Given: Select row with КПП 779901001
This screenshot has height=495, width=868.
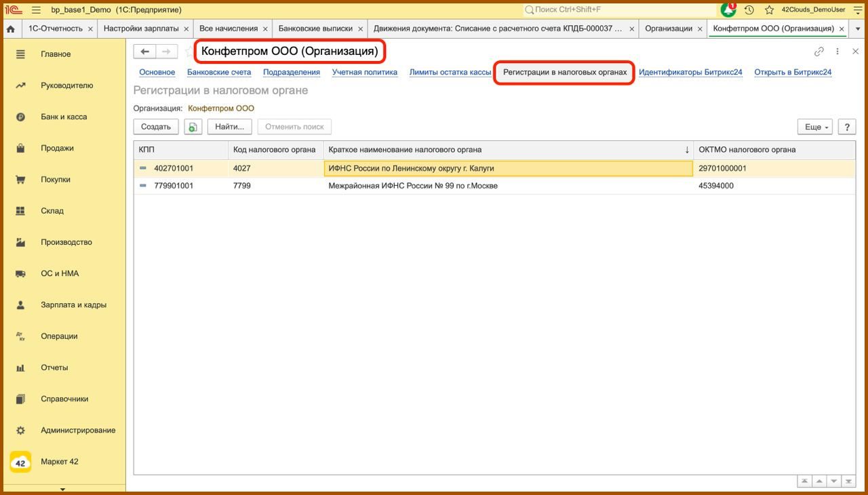Looking at the screenshot, I should point(174,186).
